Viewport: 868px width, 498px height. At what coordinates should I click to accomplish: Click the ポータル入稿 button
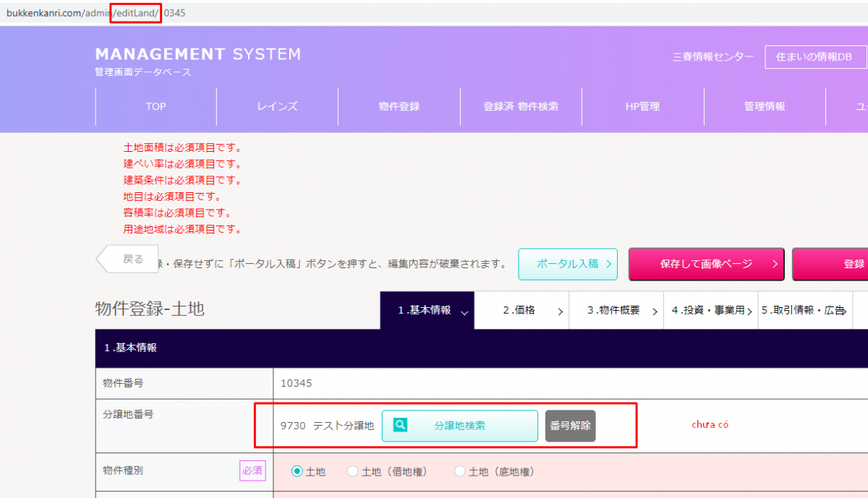[x=568, y=264]
